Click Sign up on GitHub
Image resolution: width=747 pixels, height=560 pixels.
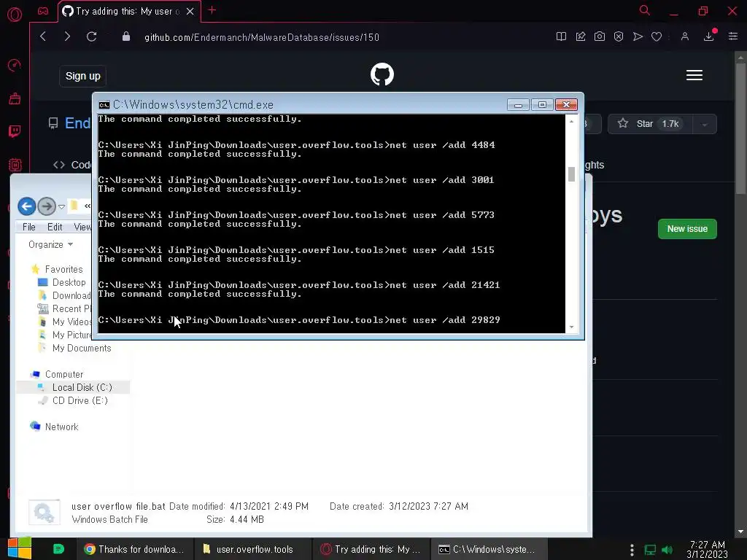pyautogui.click(x=83, y=76)
